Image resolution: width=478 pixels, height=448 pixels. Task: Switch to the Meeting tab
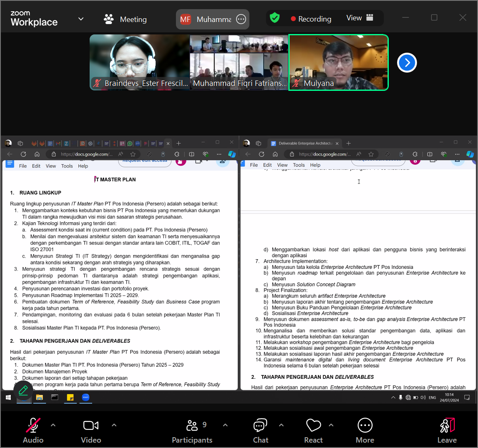pyautogui.click(x=125, y=19)
